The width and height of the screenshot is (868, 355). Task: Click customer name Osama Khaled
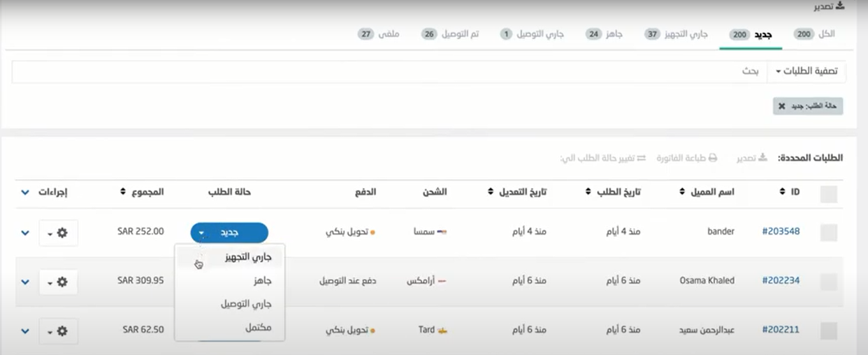[707, 280]
